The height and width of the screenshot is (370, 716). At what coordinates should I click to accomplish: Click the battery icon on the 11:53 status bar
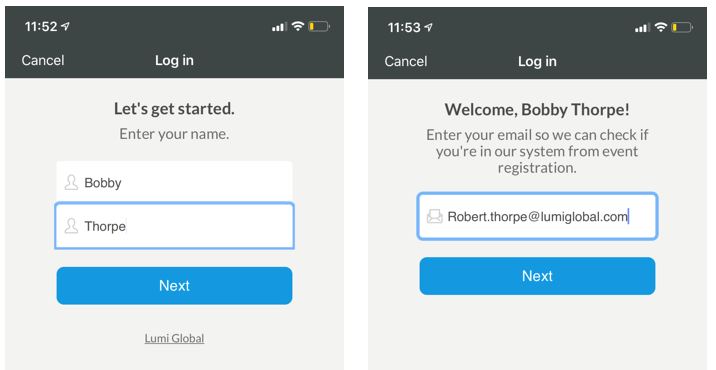[x=682, y=28]
